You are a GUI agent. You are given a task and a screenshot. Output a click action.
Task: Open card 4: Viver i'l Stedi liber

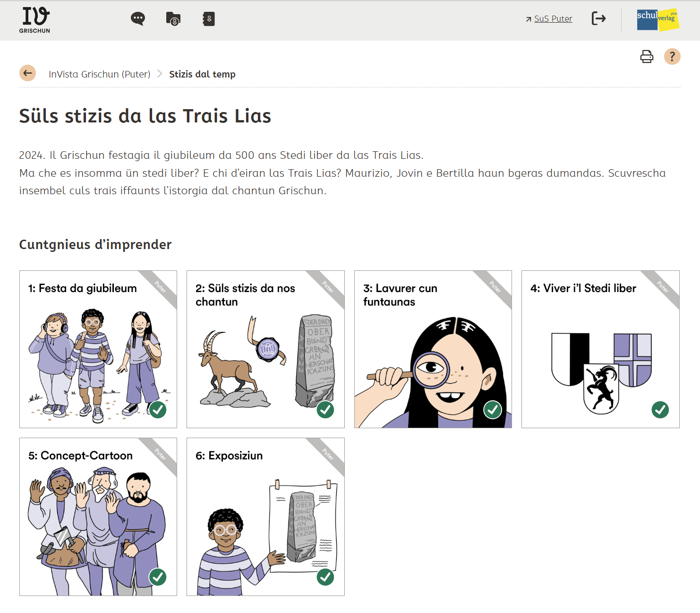[x=600, y=349]
